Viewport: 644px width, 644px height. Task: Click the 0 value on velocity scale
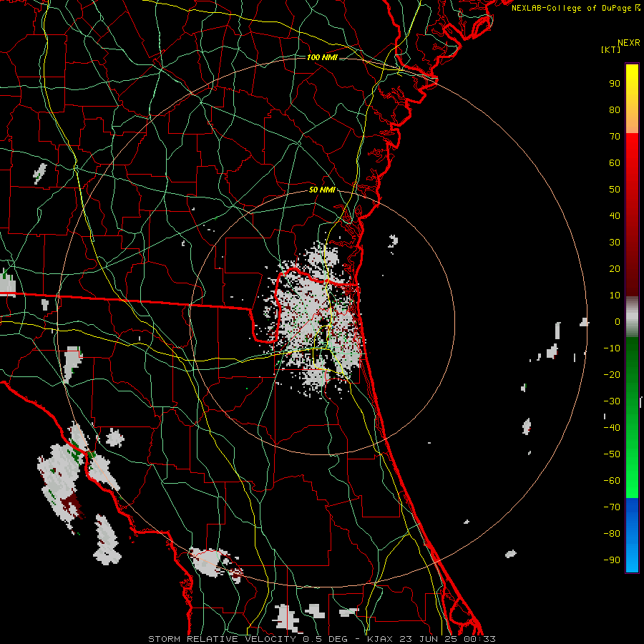coord(618,322)
